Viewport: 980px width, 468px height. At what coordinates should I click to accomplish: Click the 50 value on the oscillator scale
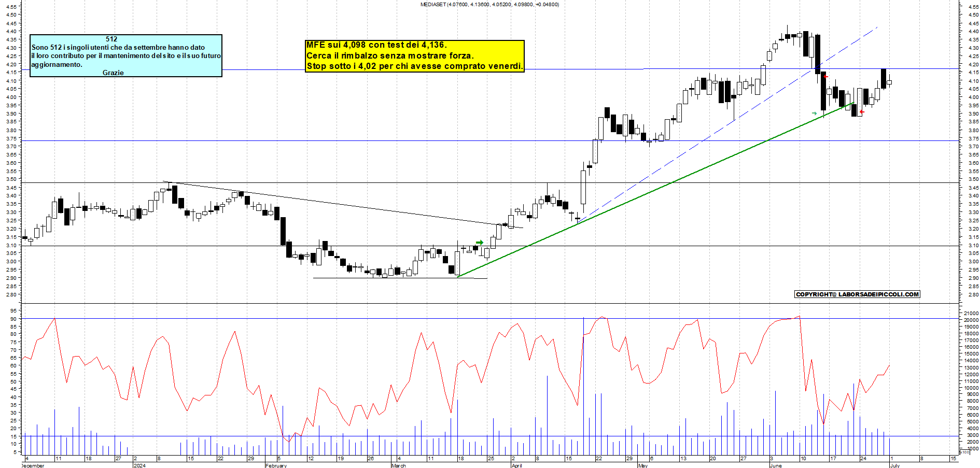(x=14, y=381)
